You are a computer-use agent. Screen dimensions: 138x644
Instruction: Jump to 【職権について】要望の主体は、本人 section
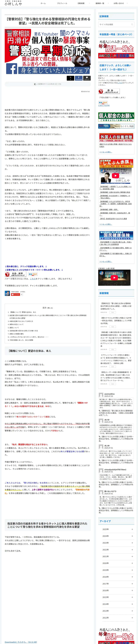[x=23, y=312]
